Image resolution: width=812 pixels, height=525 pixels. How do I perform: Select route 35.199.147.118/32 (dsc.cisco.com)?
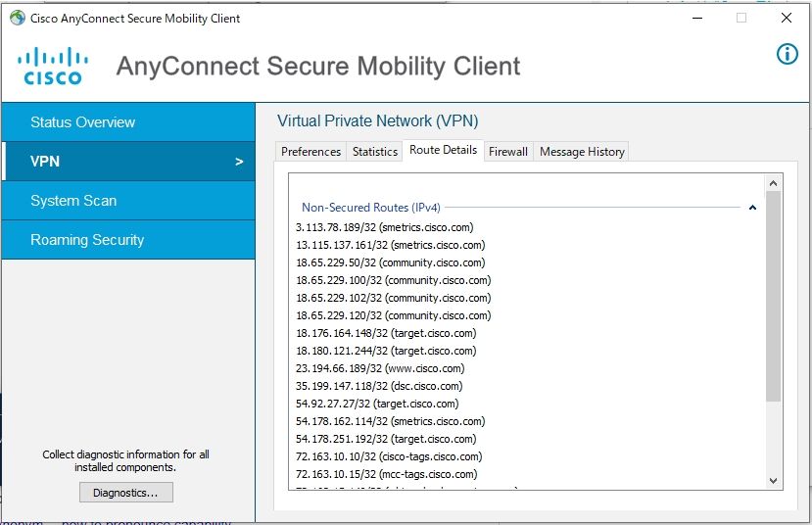379,386
